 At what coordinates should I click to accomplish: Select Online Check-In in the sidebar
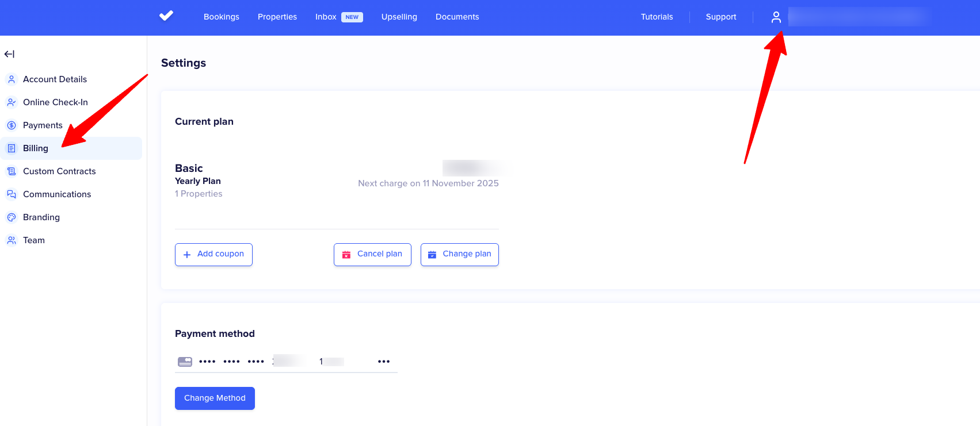tap(55, 102)
